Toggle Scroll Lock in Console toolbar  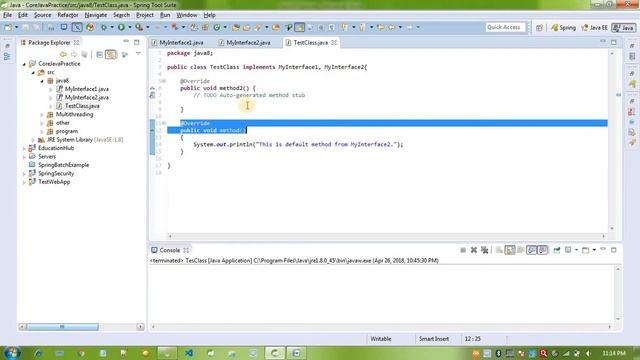coord(510,250)
